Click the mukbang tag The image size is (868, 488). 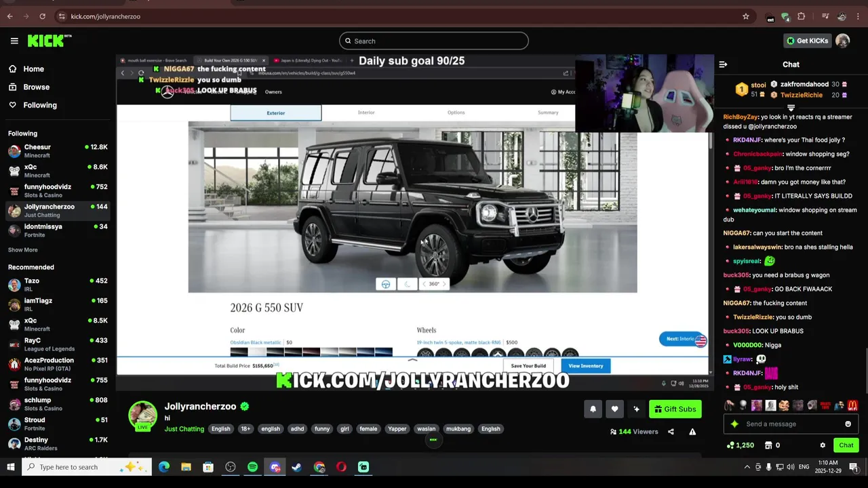click(x=458, y=429)
